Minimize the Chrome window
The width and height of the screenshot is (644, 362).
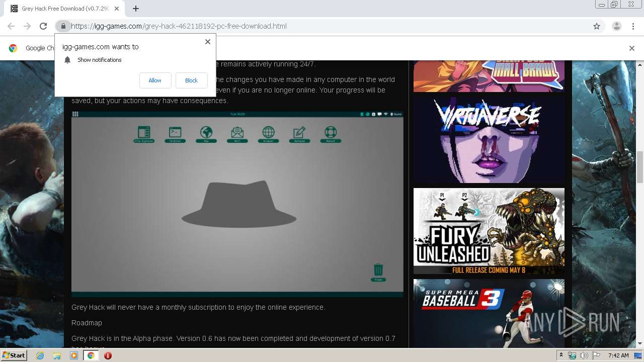(601, 5)
